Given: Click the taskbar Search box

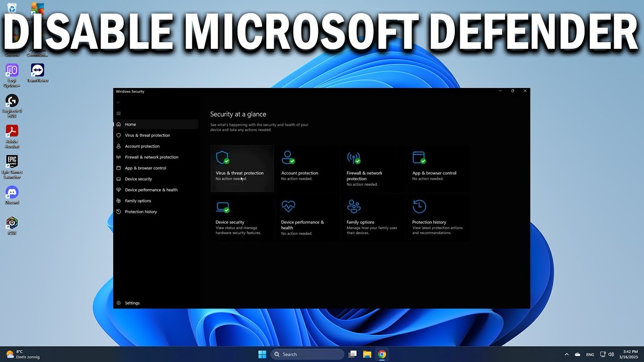Looking at the screenshot, I should click(x=307, y=354).
